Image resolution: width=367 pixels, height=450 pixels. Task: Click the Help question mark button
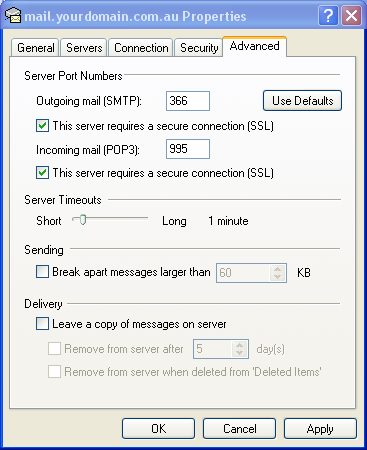328,15
